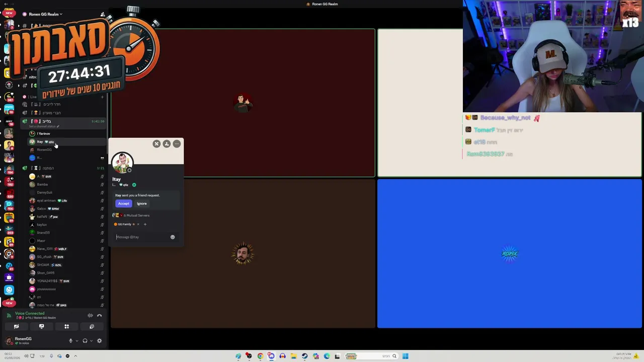
Task: Open the more options menu on Itay's profile
Action: [x=177, y=144]
